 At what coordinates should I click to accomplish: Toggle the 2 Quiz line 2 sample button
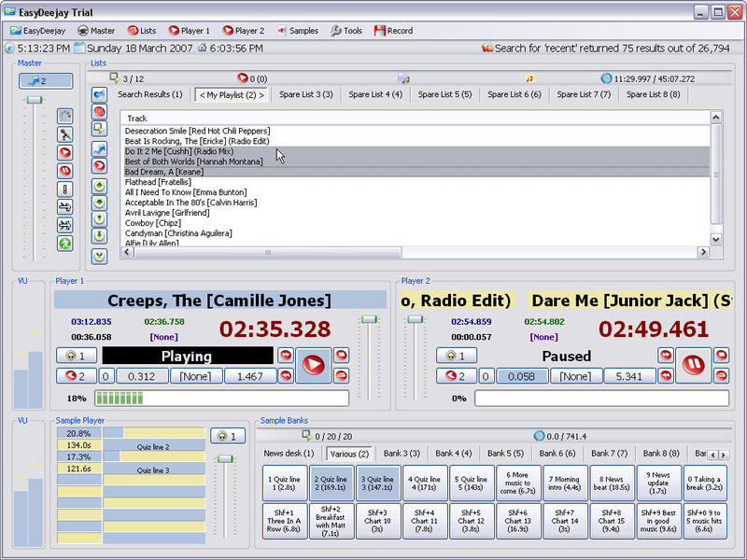pos(331,483)
